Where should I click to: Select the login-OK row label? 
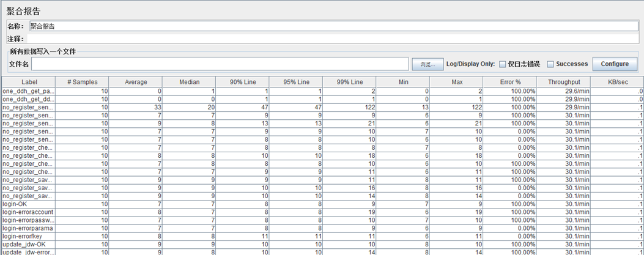(29, 204)
